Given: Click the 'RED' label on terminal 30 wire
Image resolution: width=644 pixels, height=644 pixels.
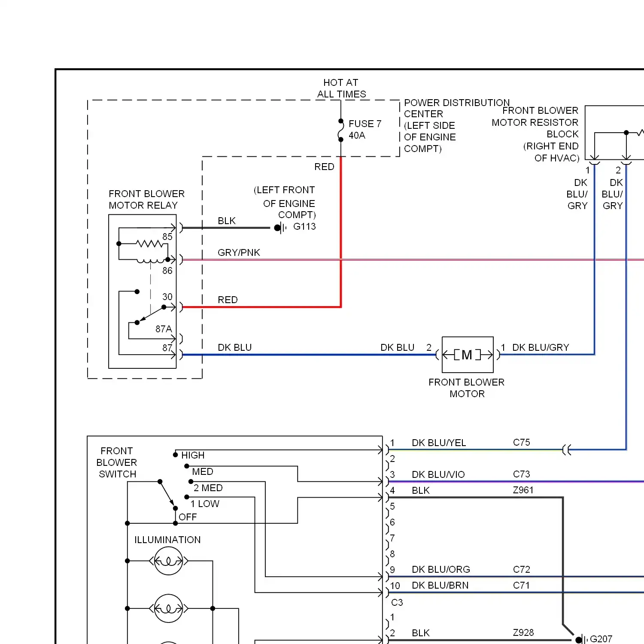Looking at the screenshot, I should click(x=228, y=300).
